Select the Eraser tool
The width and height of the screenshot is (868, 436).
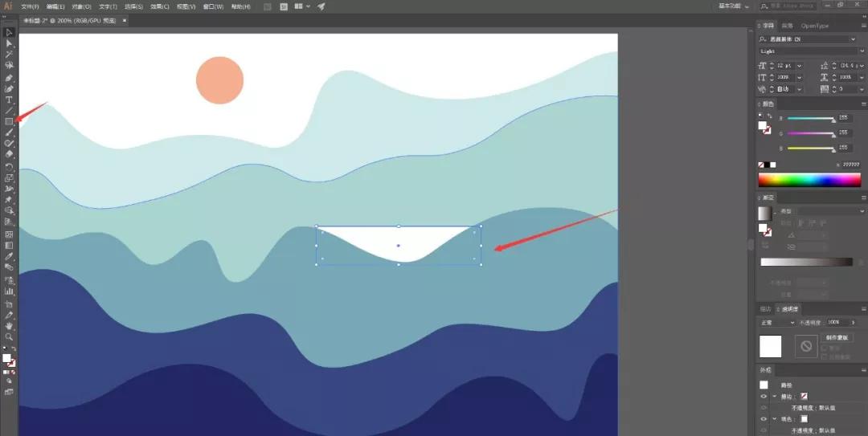coord(9,154)
